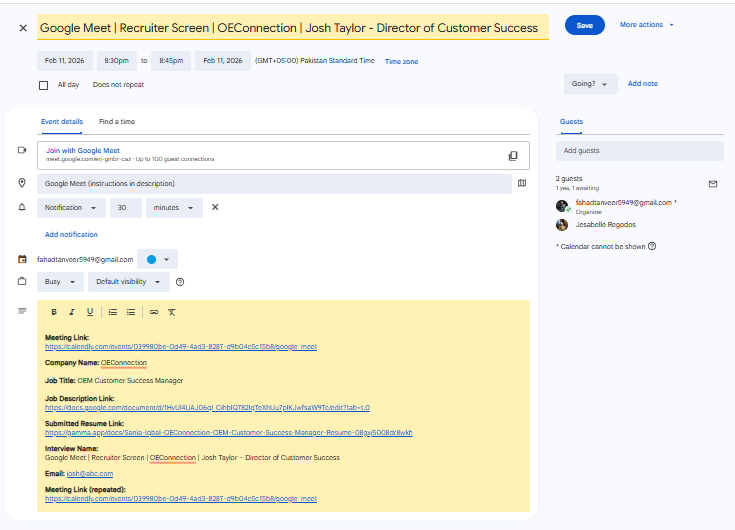Open the Notification type dropdown
Viewport: 735px width, 530px height.
coord(71,208)
